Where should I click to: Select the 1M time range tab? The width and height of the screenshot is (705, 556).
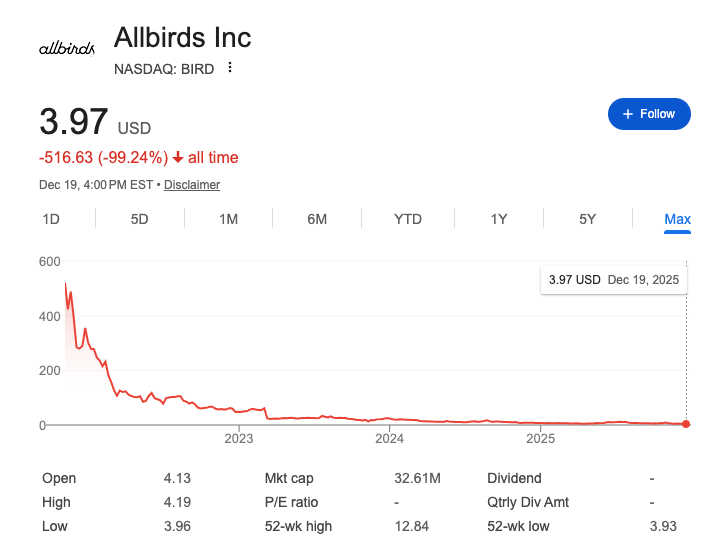point(228,219)
